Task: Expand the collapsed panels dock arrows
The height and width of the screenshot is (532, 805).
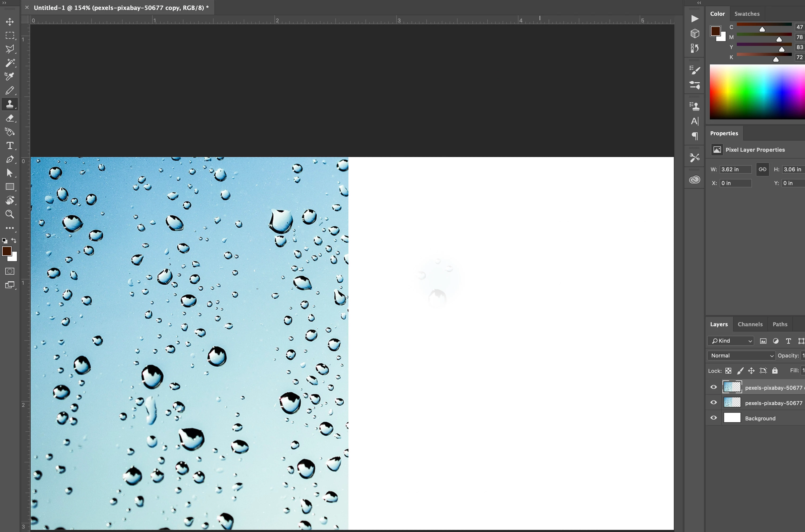Action: pyautogui.click(x=699, y=3)
